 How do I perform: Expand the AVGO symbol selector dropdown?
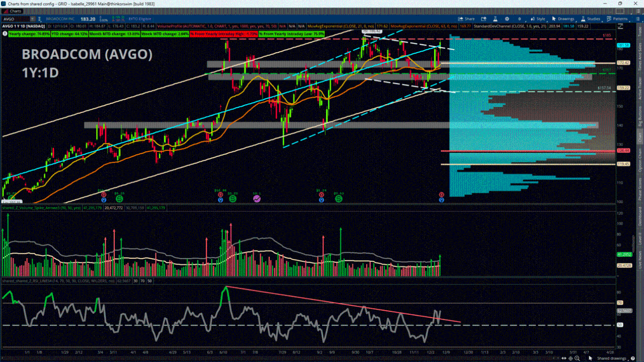tap(32, 19)
